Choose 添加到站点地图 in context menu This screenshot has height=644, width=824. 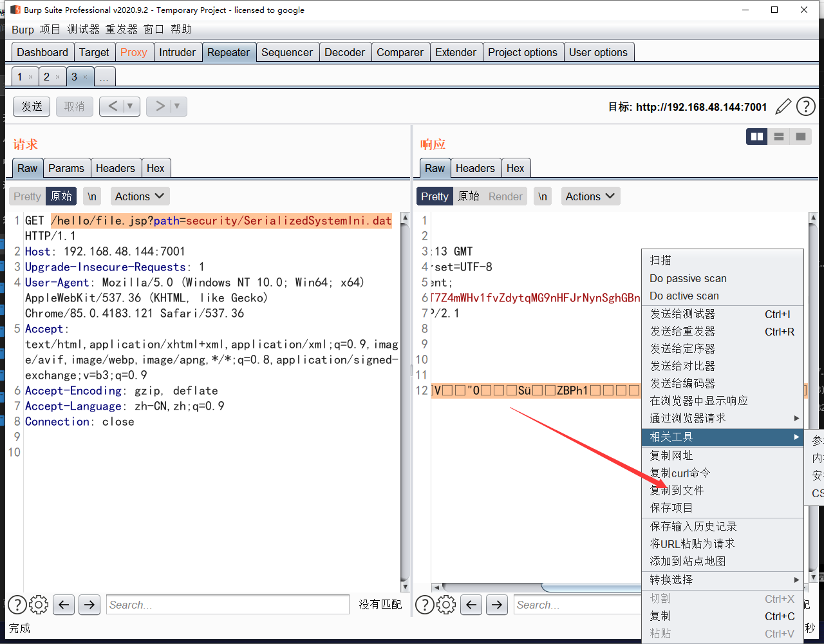point(722,561)
